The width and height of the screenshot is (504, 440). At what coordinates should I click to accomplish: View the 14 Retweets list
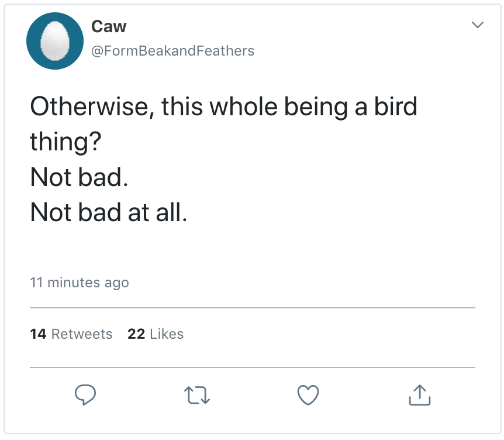tap(71, 334)
